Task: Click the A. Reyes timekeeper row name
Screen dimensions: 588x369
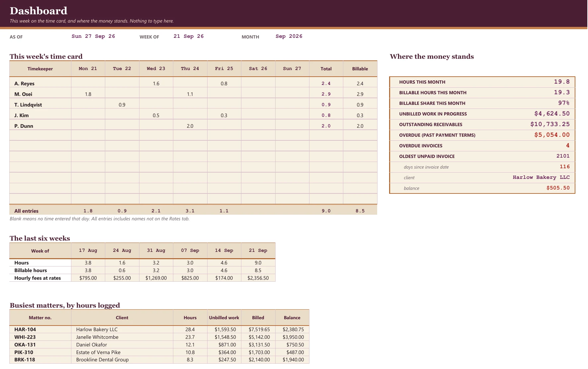Action: point(24,84)
